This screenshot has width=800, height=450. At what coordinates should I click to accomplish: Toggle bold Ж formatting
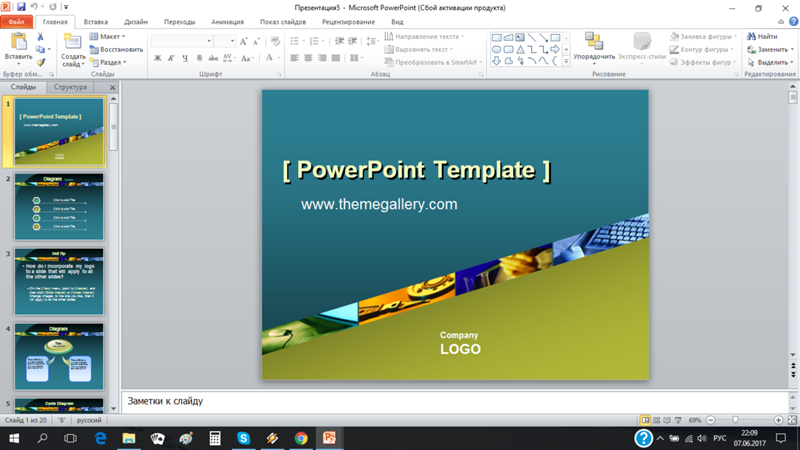click(158, 58)
